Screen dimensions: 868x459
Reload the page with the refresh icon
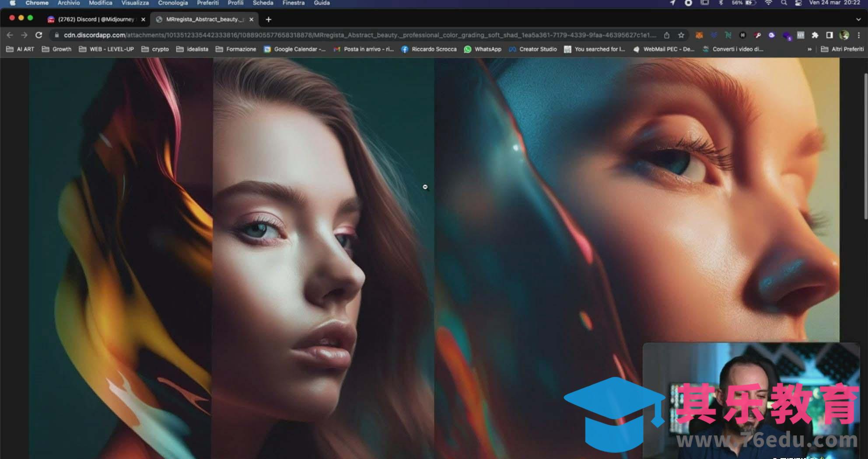(38, 35)
